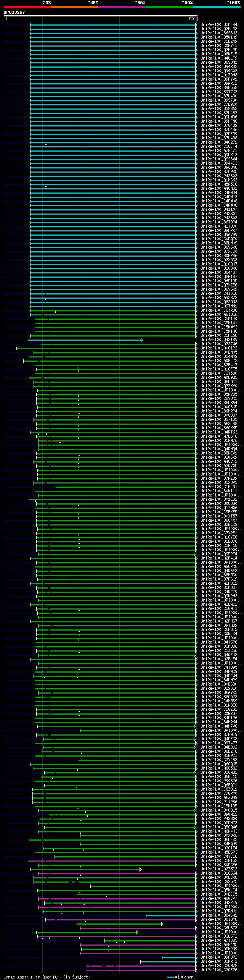The image size is (244, 980).
Task: Click label UniRef100_Q84SA1
Action: click(219, 915)
